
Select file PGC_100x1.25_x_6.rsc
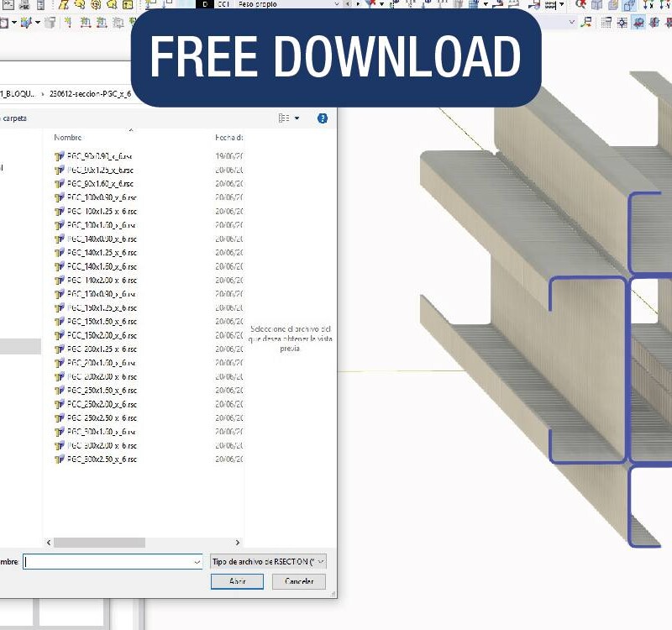[x=96, y=212]
